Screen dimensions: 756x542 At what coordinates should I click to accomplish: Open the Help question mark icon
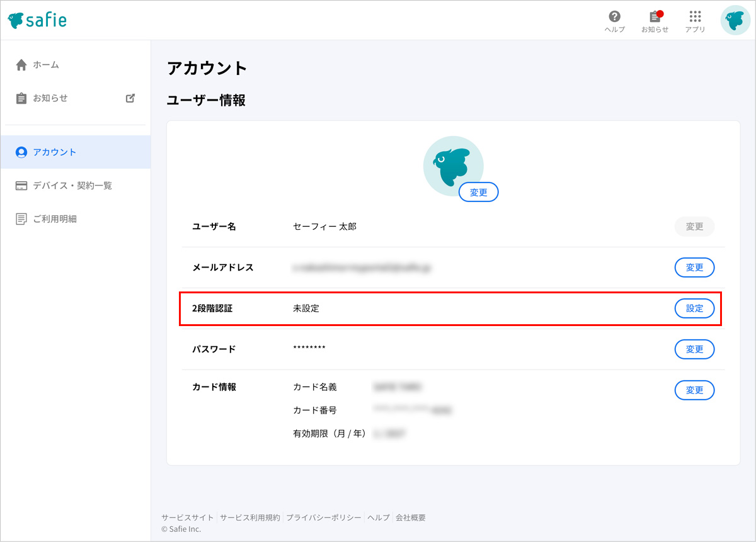(614, 17)
